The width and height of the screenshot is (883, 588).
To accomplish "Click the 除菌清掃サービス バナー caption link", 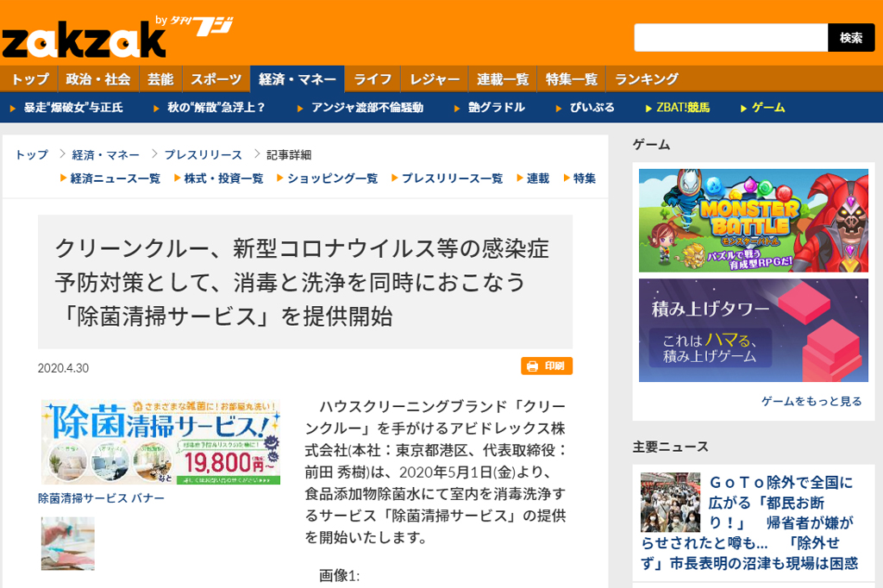I will point(102,498).
